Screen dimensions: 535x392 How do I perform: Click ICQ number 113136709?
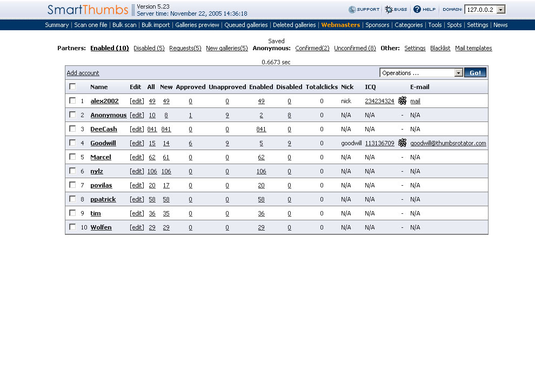[x=379, y=143]
